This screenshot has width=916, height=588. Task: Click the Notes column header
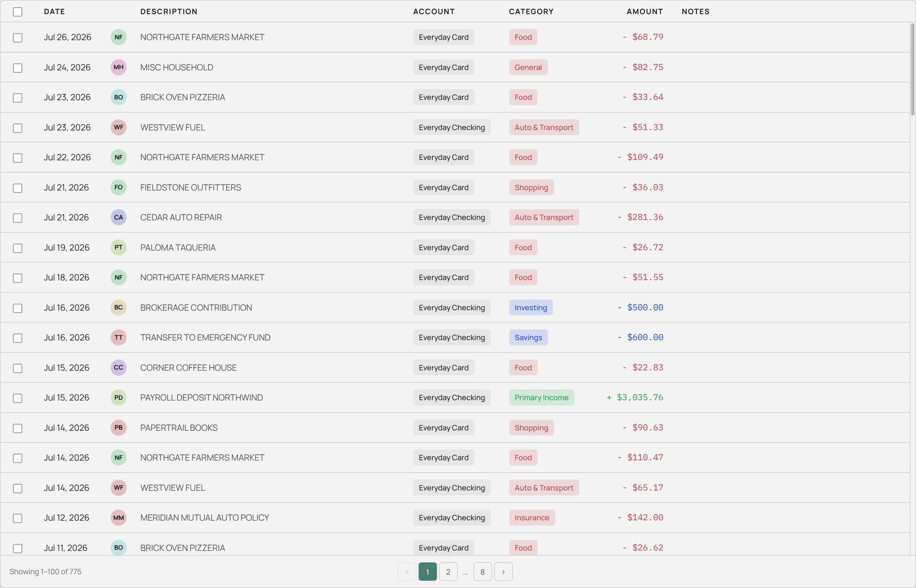pos(696,11)
